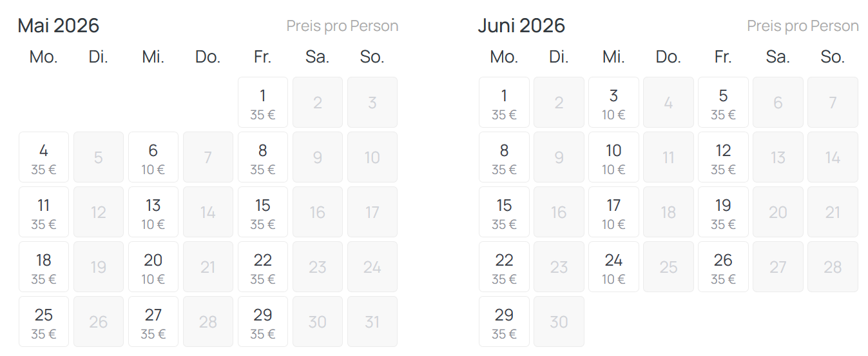The image size is (868, 356).
Task: Click May 13 date cell
Action: tap(153, 212)
